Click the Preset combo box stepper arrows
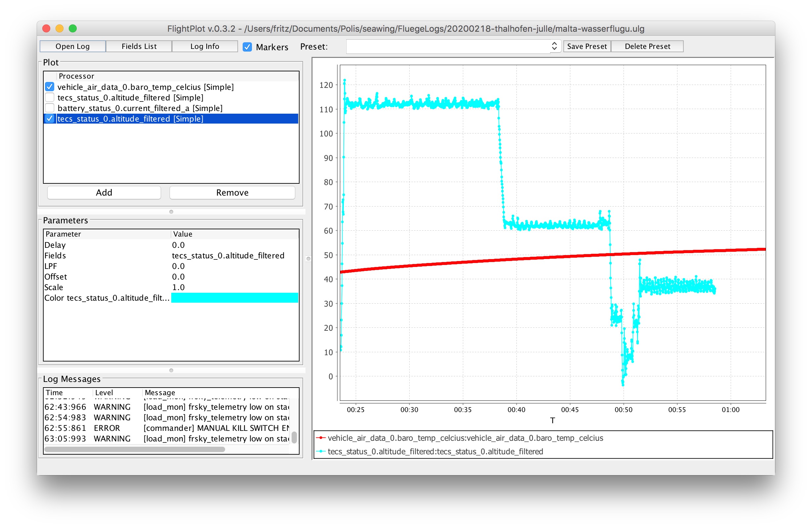 [554, 46]
